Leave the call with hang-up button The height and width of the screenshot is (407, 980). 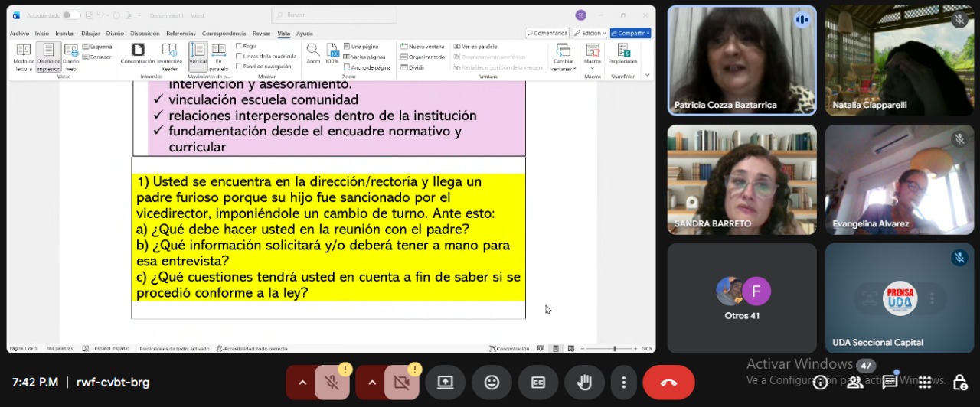coord(668,383)
